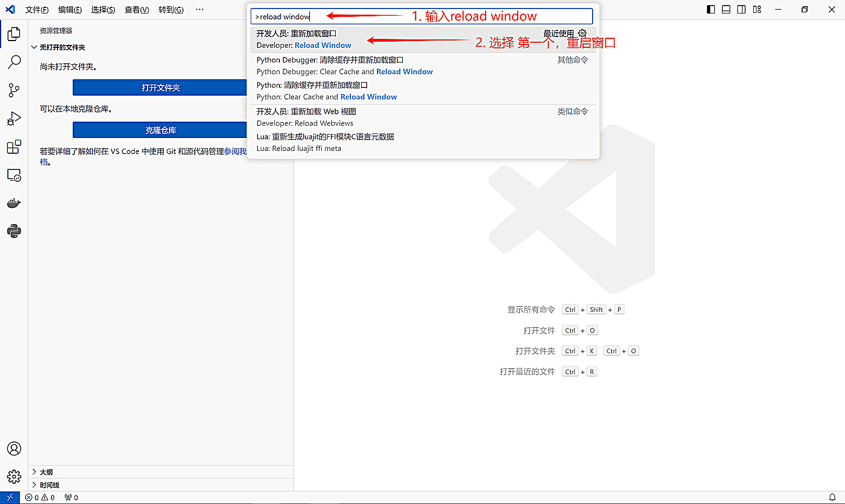Click the 尚未打开文件夹。 text in the sidebar
This screenshot has height=504, width=845.
click(x=68, y=66)
